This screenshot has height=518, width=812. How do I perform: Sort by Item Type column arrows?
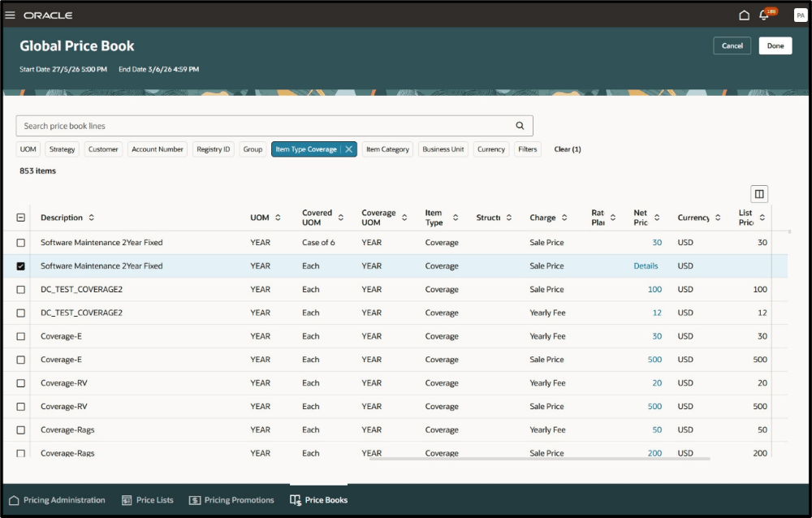pos(456,218)
